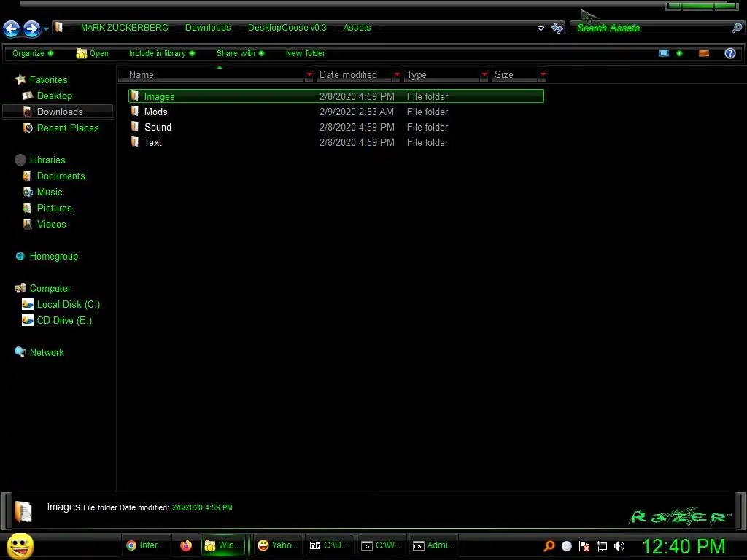Click the folder icon in the address bar
This screenshot has width=747, height=560.
59,27
